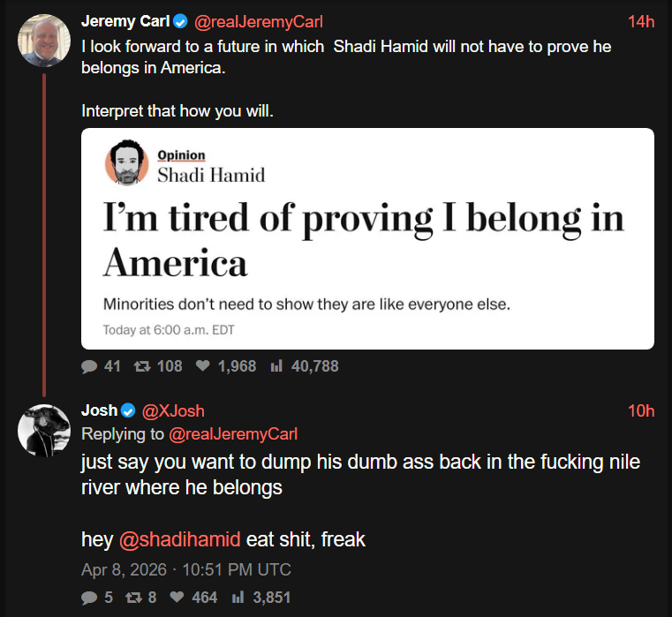Open the @XJosh handle link
The width and height of the screenshot is (672, 617).
pos(173,410)
